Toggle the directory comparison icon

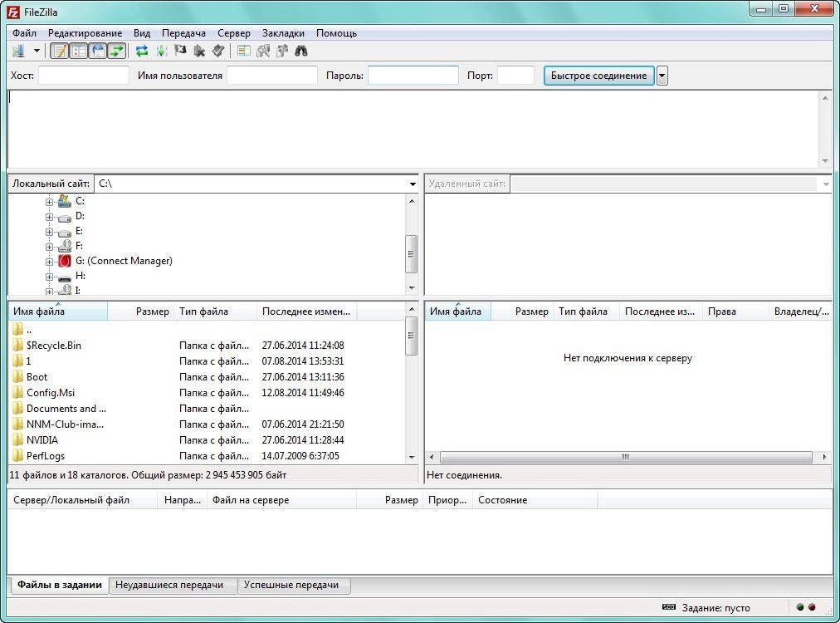pyautogui.click(x=263, y=51)
